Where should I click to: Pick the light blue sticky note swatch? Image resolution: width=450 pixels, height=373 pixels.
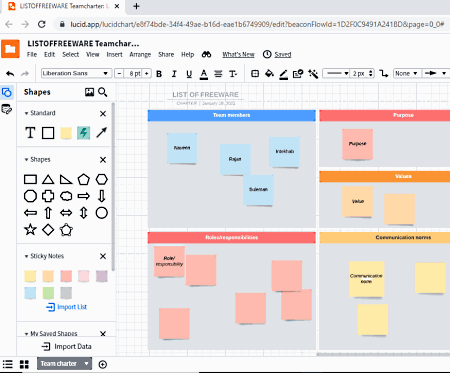[30, 293]
